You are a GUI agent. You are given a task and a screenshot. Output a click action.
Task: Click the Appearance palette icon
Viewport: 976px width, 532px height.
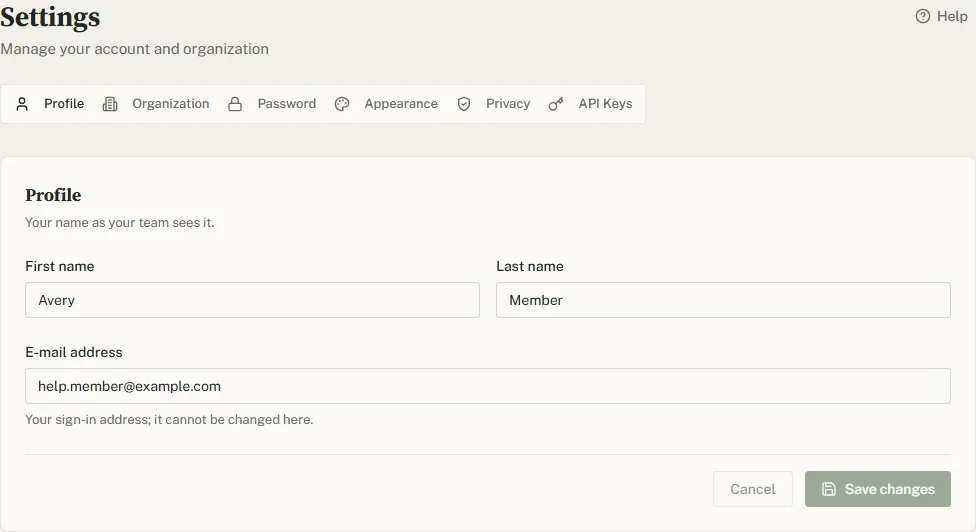coord(342,104)
